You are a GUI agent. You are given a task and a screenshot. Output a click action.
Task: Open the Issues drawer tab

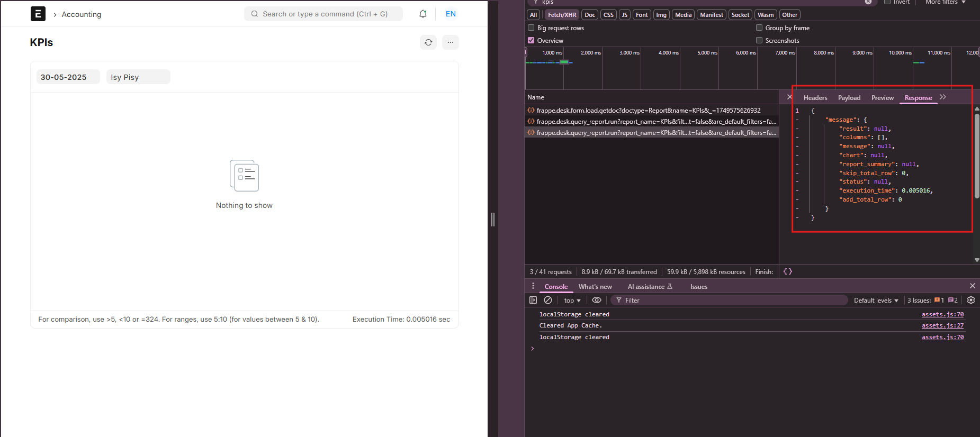pyautogui.click(x=699, y=287)
